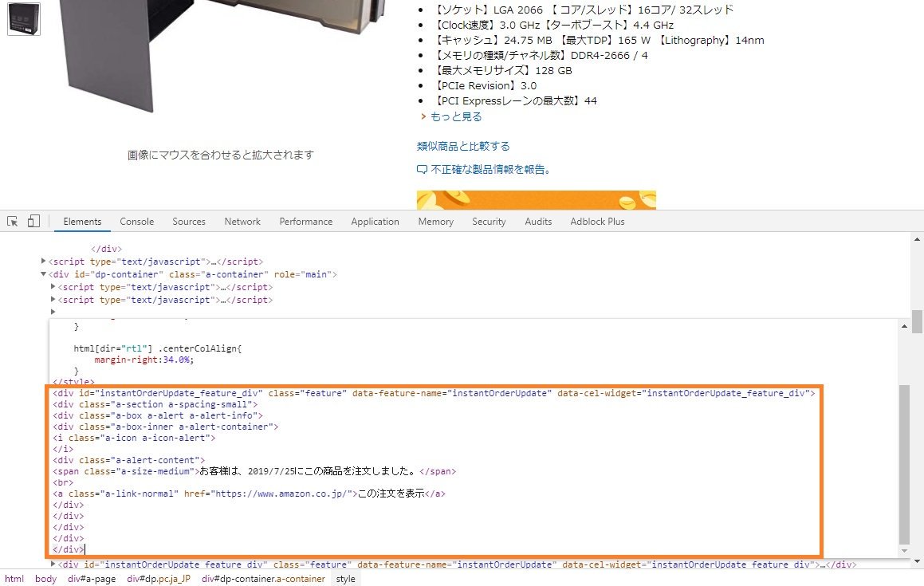Click the <br> tag line
Image resolution: width=924 pixels, height=586 pixels.
click(x=63, y=482)
